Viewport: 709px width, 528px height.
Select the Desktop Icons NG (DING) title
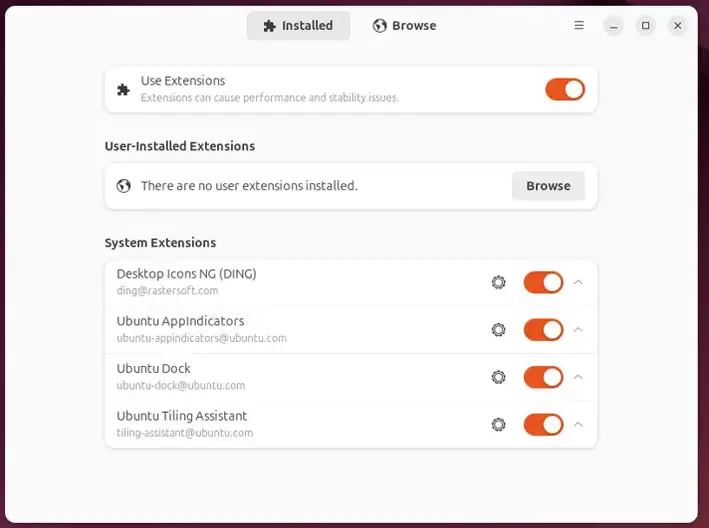pos(186,274)
